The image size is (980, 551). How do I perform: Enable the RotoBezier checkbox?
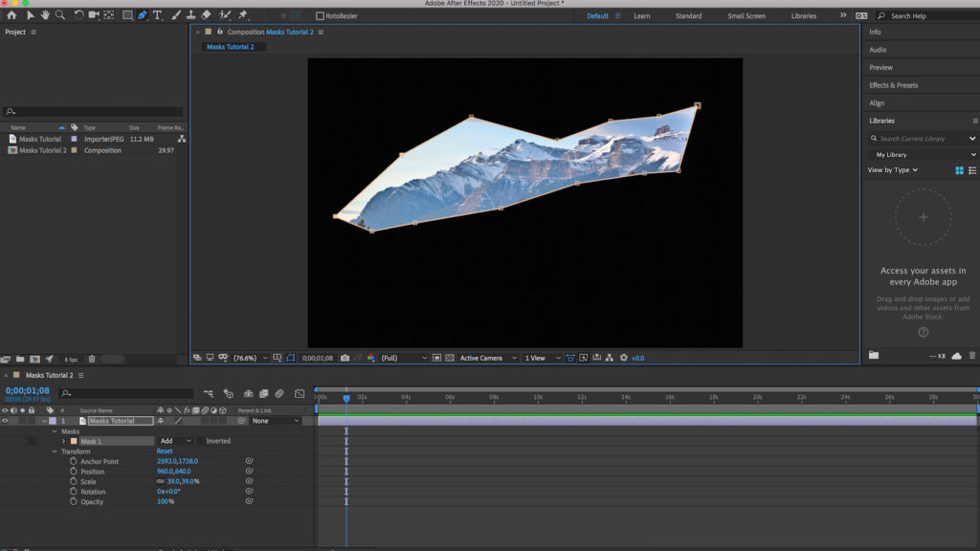point(321,16)
